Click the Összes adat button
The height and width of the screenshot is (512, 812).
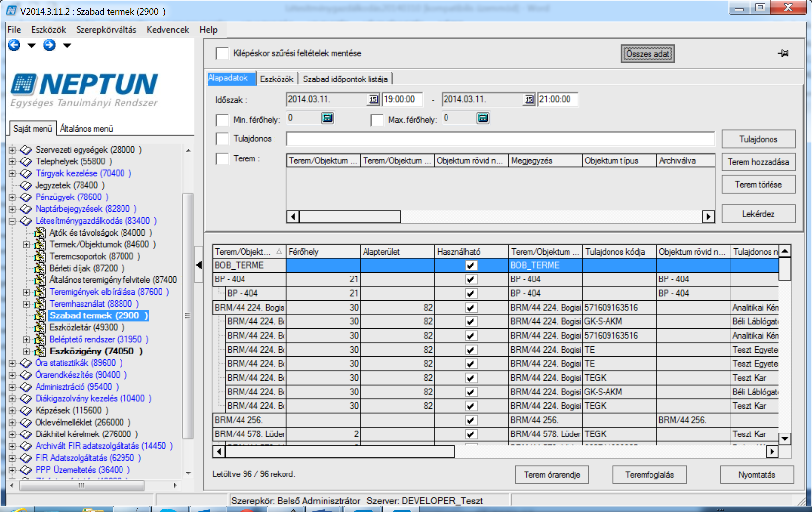pos(648,54)
